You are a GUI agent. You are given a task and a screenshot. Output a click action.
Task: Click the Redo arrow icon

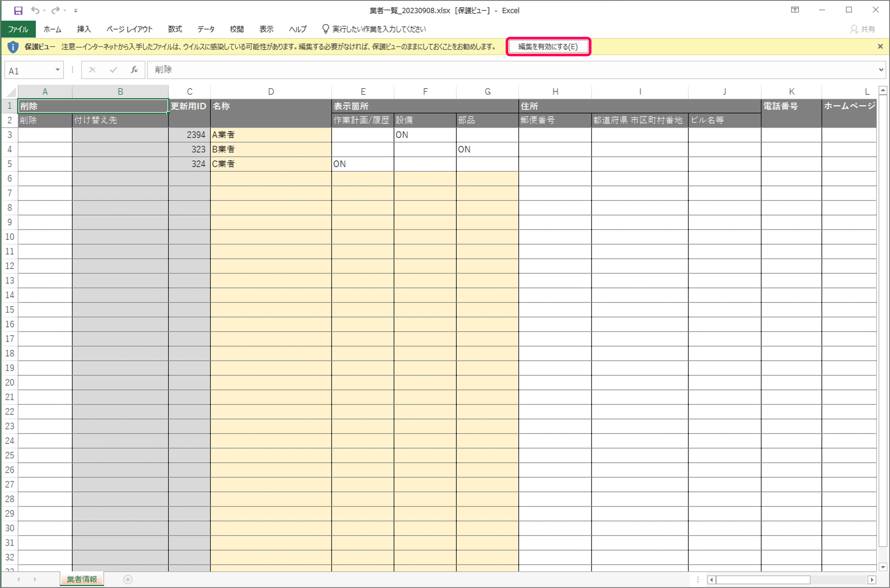pos(55,10)
